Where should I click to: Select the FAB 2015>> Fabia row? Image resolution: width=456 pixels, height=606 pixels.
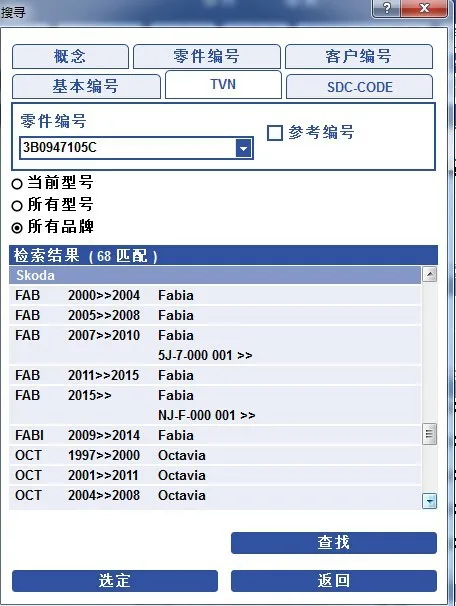(215, 405)
